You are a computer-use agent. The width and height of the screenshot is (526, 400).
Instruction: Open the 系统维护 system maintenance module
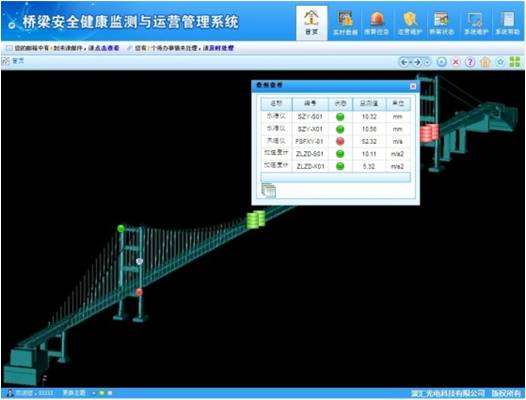476,23
